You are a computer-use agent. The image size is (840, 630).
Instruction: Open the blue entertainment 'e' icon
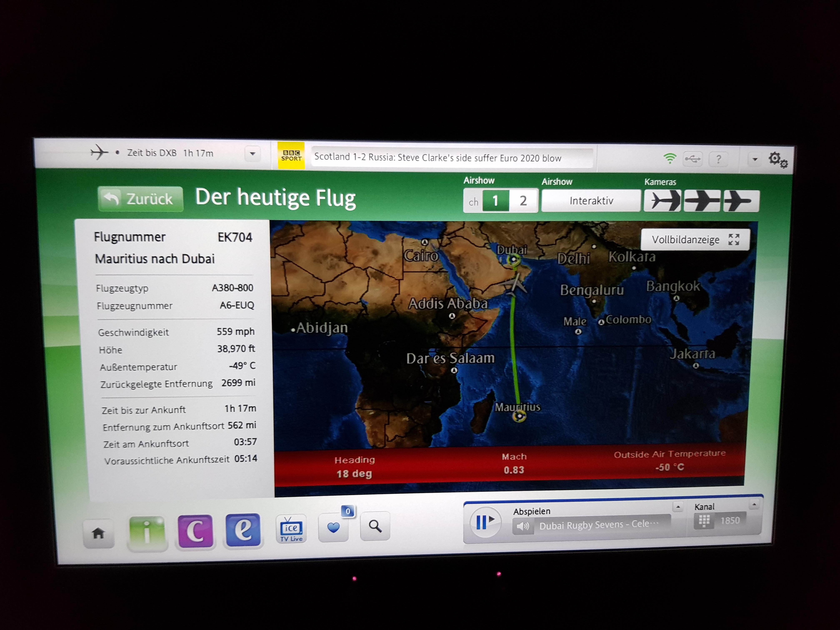243,530
